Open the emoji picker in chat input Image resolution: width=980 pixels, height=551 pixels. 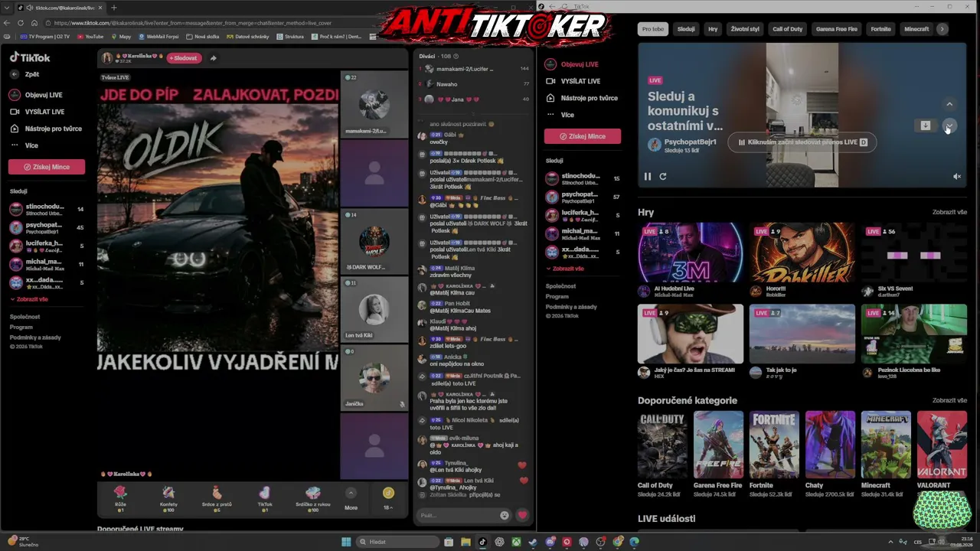tap(504, 515)
